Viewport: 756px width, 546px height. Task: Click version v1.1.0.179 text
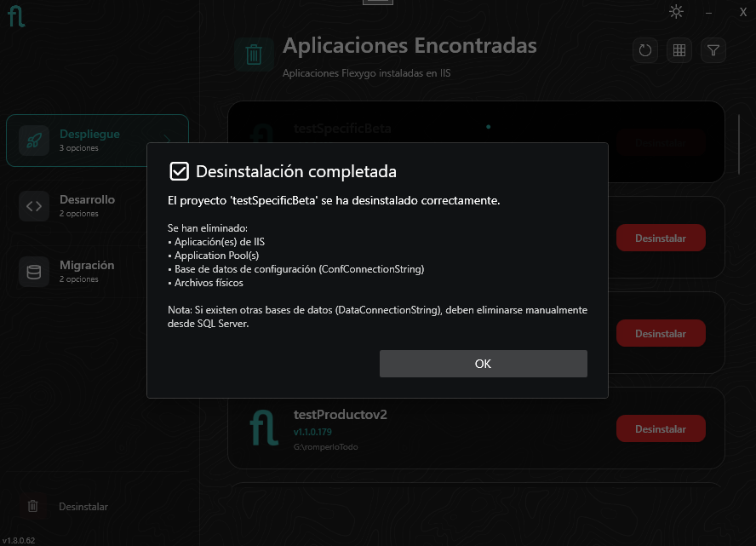point(312,432)
